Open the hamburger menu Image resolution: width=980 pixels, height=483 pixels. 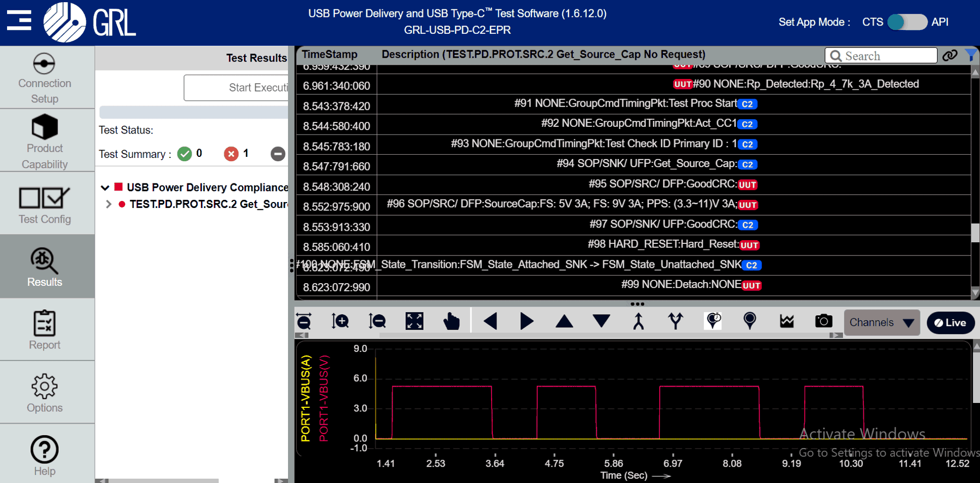(19, 20)
